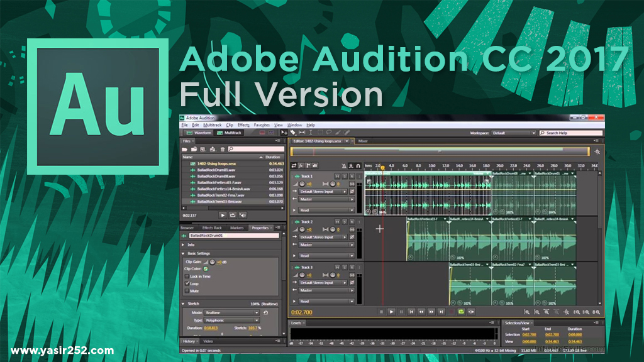Select the Move tool in toolbar

pyautogui.click(x=284, y=133)
